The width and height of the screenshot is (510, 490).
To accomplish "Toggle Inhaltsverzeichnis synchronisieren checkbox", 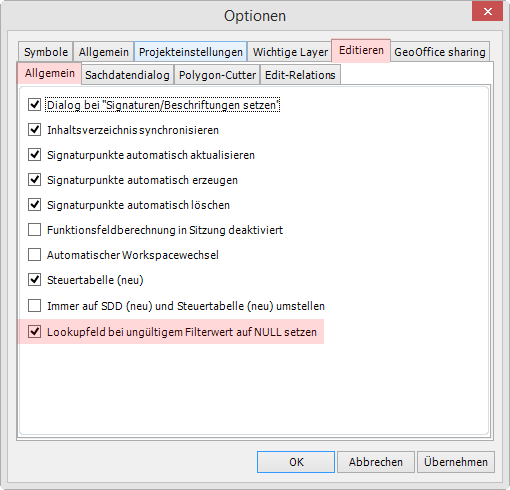I will [x=35, y=130].
